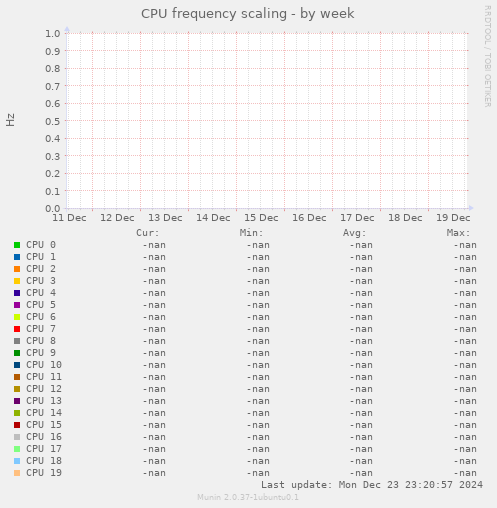Viewport: 497px width, 508px height.
Task: Click the dark plum CPU 13 swatch
Action: click(17, 401)
